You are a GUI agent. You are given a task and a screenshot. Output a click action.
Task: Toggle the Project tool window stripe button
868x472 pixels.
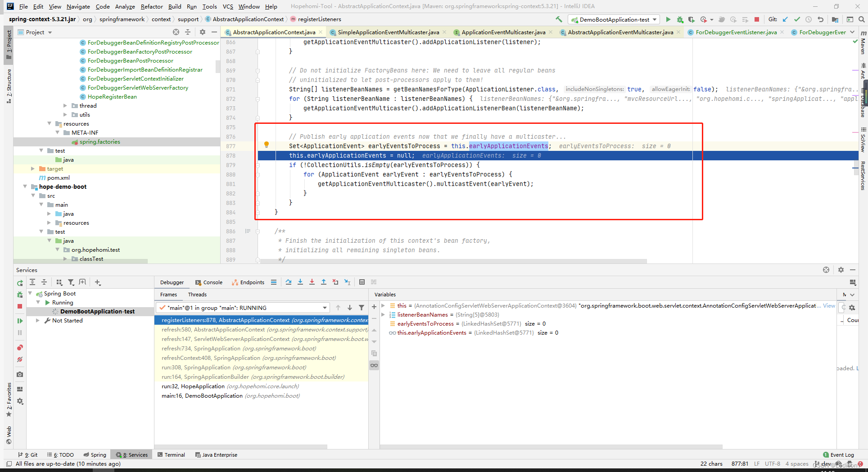(9, 45)
